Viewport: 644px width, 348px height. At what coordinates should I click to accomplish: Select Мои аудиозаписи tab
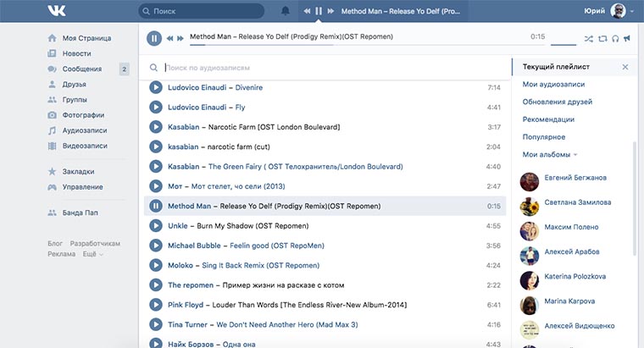point(553,84)
